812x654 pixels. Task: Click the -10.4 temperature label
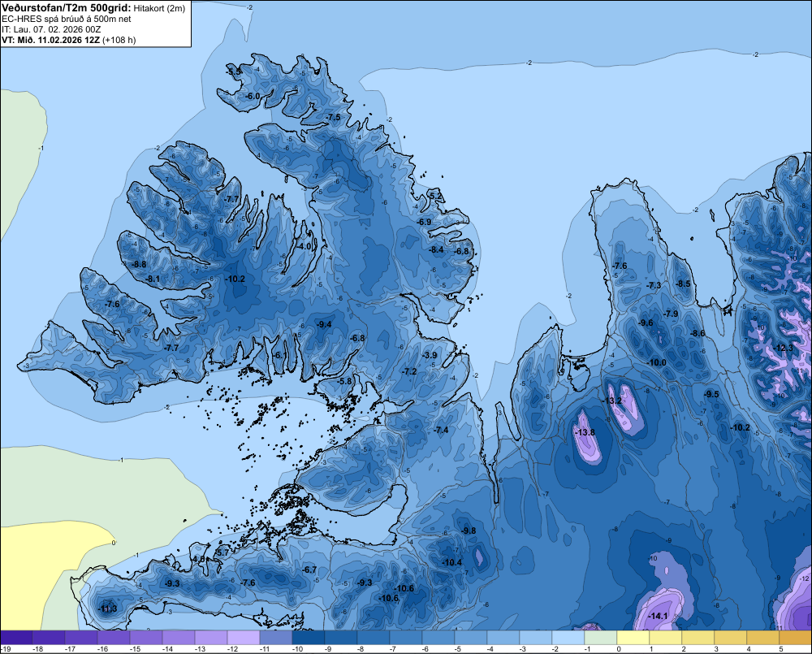point(451,562)
